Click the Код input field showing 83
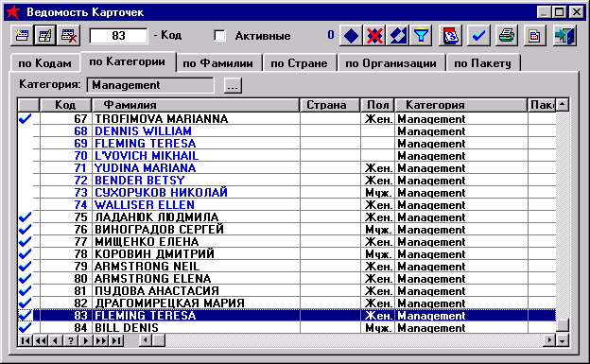 [x=118, y=36]
